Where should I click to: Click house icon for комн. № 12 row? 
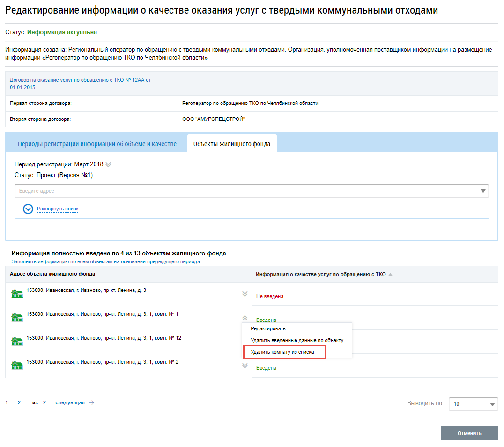(17, 342)
